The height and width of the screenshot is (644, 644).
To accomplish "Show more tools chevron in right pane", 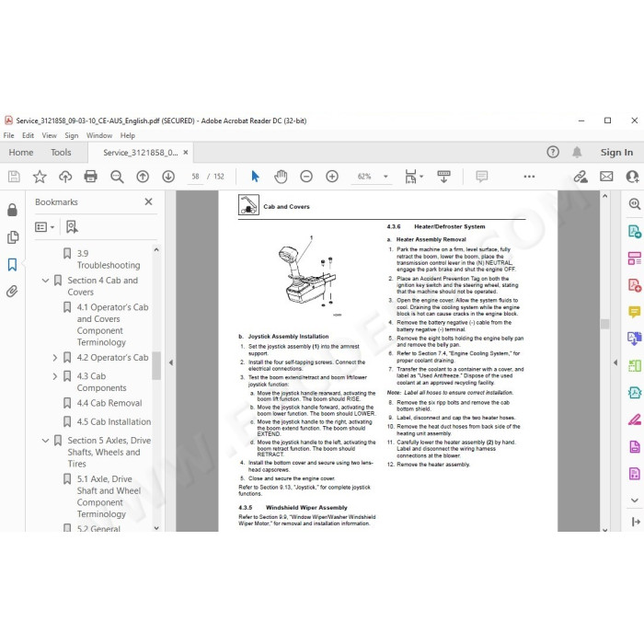I will click(635, 500).
